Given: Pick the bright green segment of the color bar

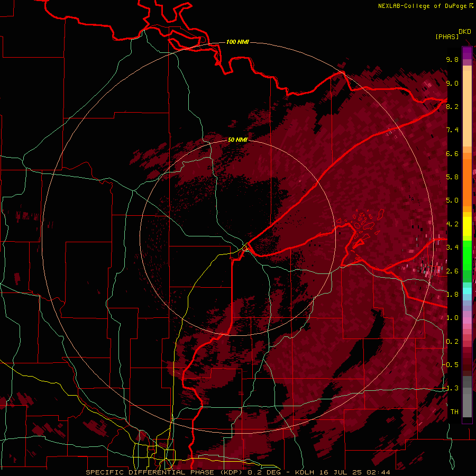Looking at the screenshot, I should coord(467,255).
